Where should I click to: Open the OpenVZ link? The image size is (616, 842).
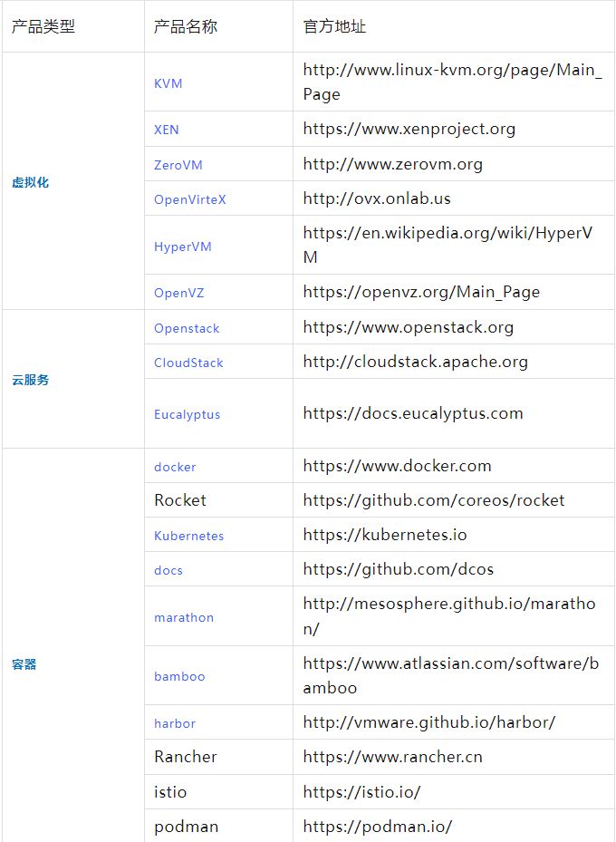pyautogui.click(x=178, y=293)
